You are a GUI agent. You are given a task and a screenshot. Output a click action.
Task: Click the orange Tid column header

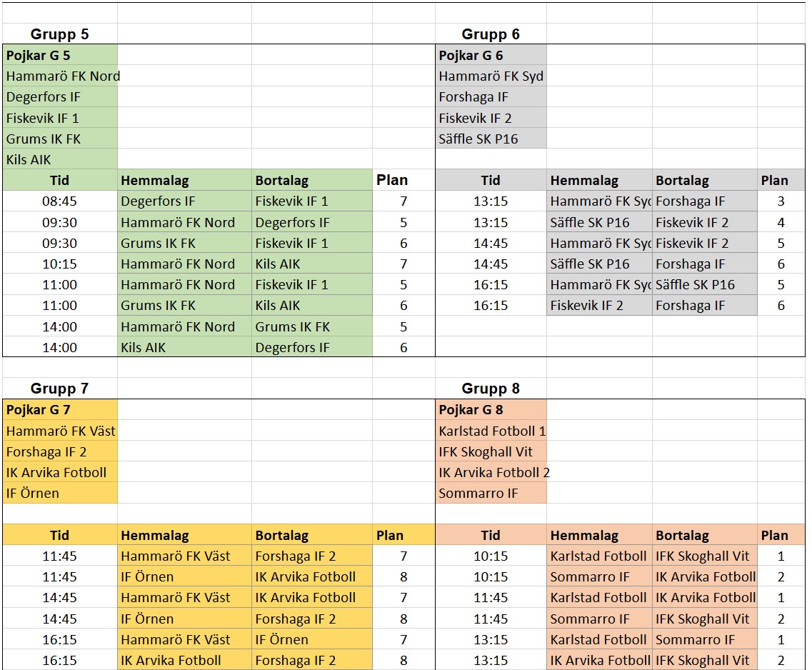(491, 535)
